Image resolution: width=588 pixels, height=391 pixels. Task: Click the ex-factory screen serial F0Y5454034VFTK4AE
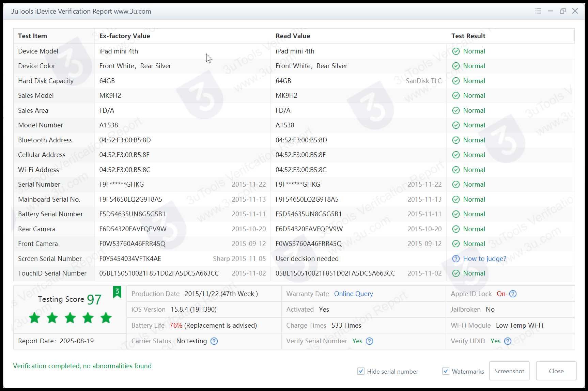[130, 259]
